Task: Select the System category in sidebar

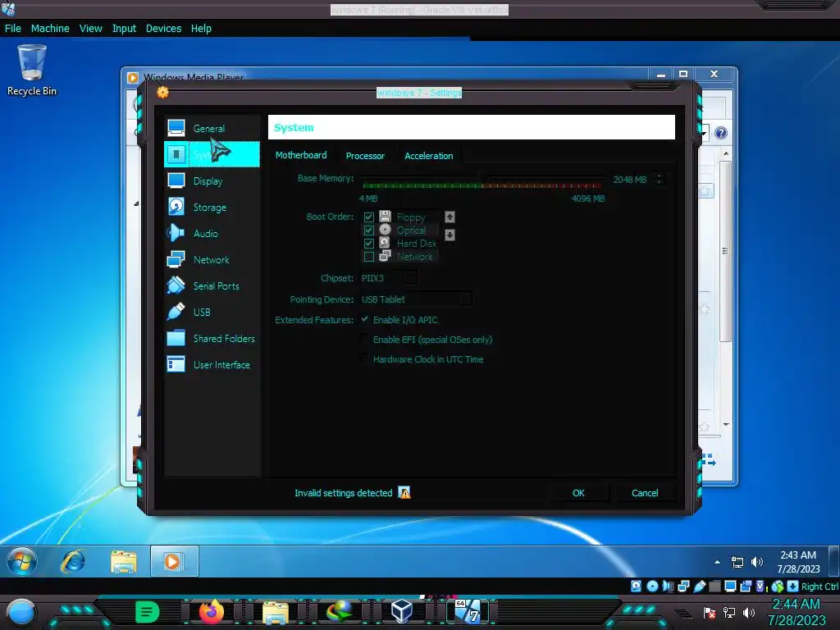Action: point(212,155)
